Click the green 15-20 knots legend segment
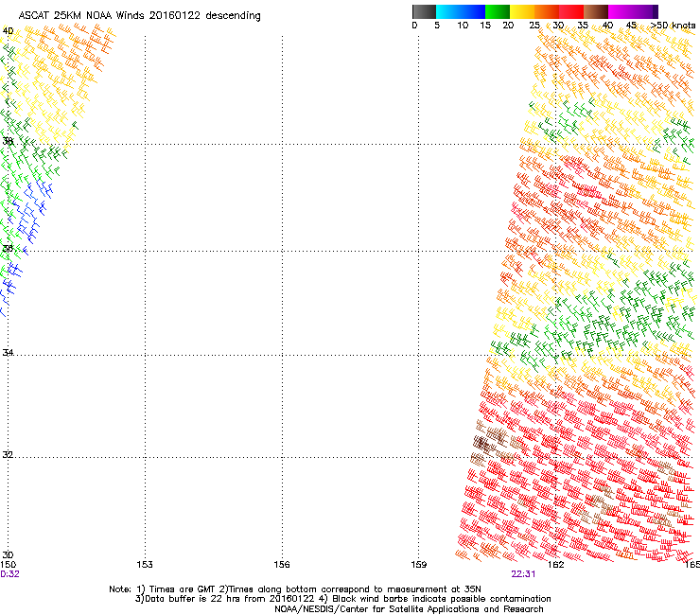 point(498,11)
